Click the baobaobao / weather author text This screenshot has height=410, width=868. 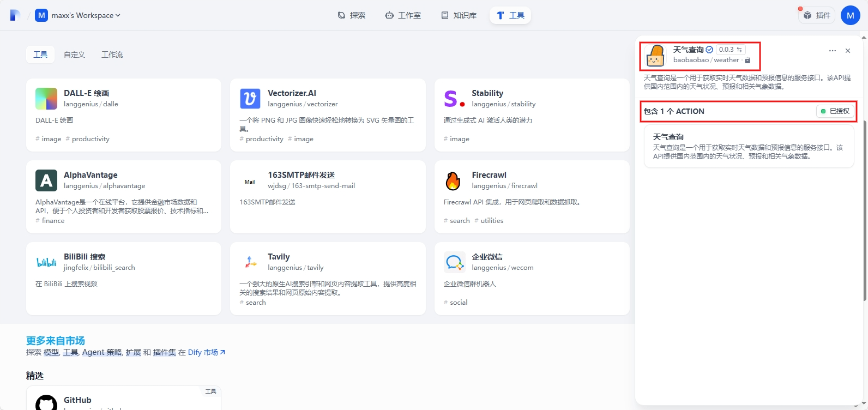[x=706, y=60]
